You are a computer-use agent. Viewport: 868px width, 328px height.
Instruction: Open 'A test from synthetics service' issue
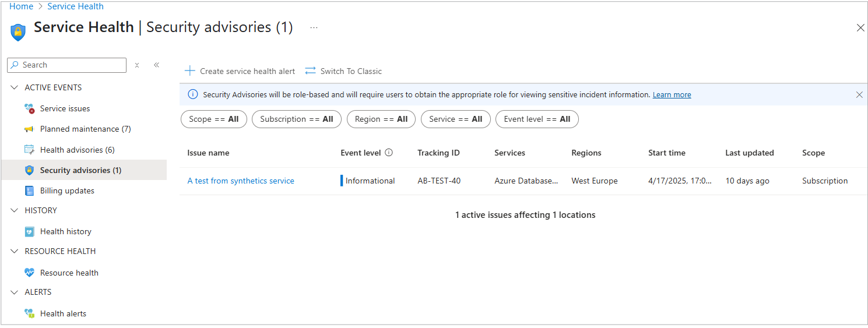[x=241, y=181]
